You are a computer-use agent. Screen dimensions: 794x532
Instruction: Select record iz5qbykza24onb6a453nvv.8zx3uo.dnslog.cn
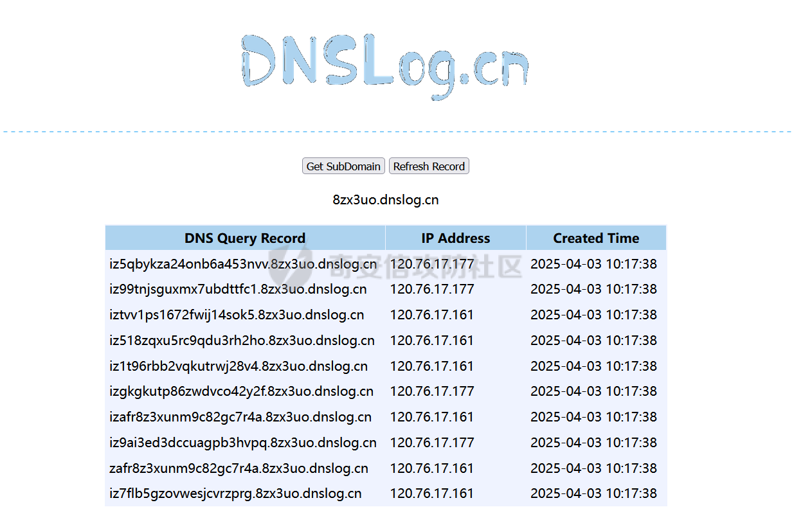[x=243, y=263]
